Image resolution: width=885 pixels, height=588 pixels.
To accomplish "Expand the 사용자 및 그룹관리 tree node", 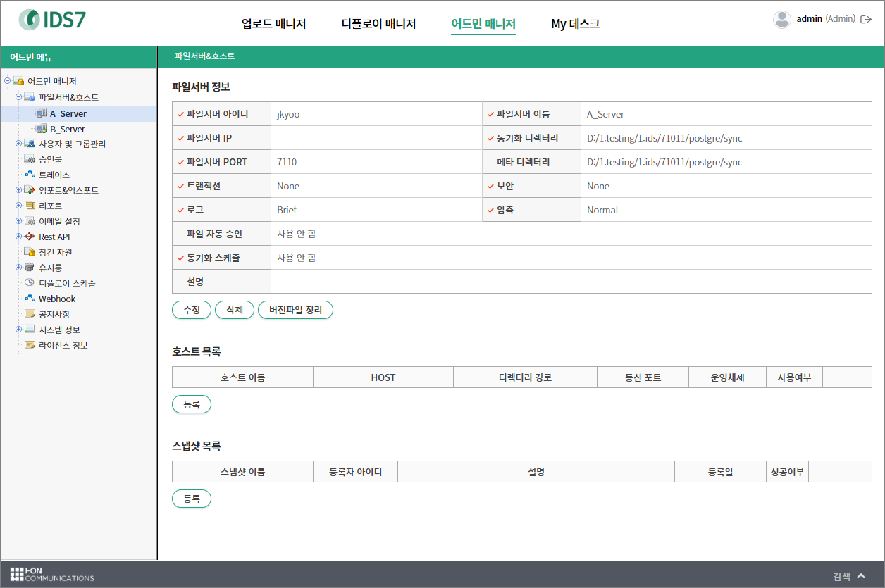I will [x=19, y=144].
